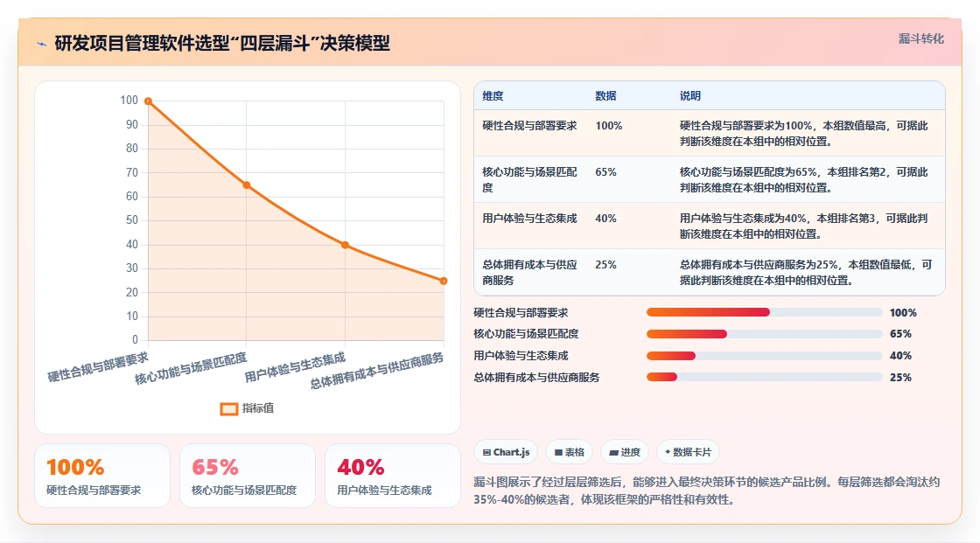The image size is (980, 543).
Task: Select the chart data point at 100
Action: pos(148,101)
